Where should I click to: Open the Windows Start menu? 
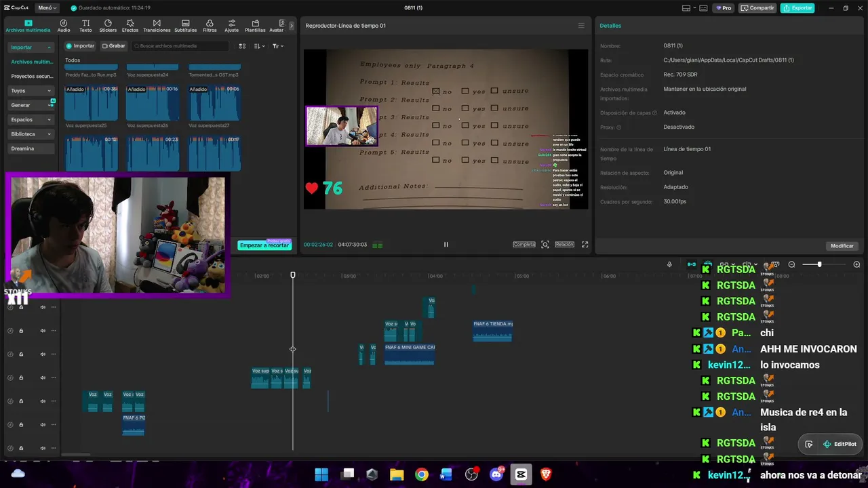[321, 474]
